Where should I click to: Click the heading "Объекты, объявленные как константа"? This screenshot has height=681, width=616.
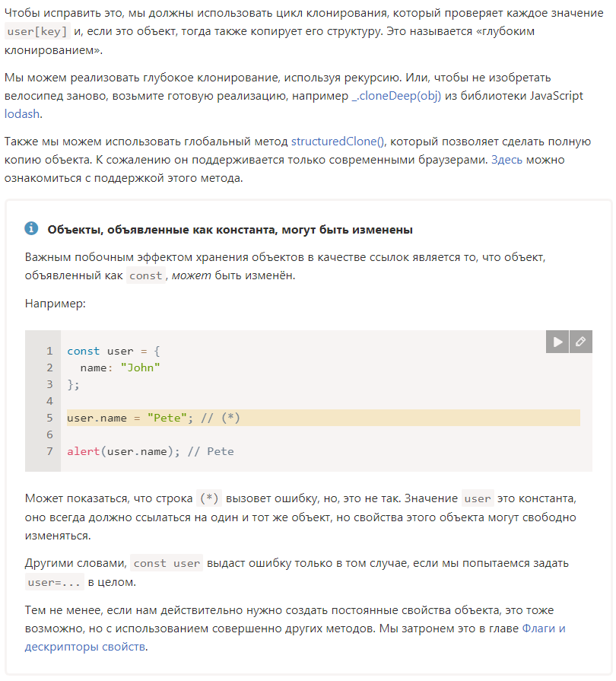[230, 229]
